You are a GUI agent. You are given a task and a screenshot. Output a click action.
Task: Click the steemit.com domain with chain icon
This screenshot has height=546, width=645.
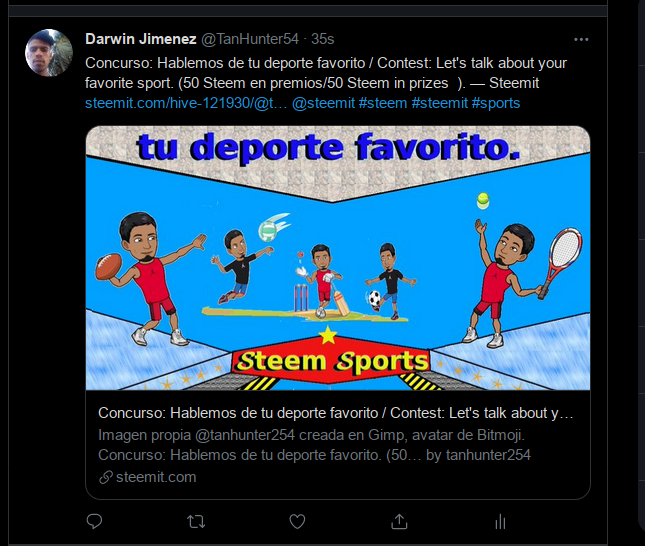point(148,477)
